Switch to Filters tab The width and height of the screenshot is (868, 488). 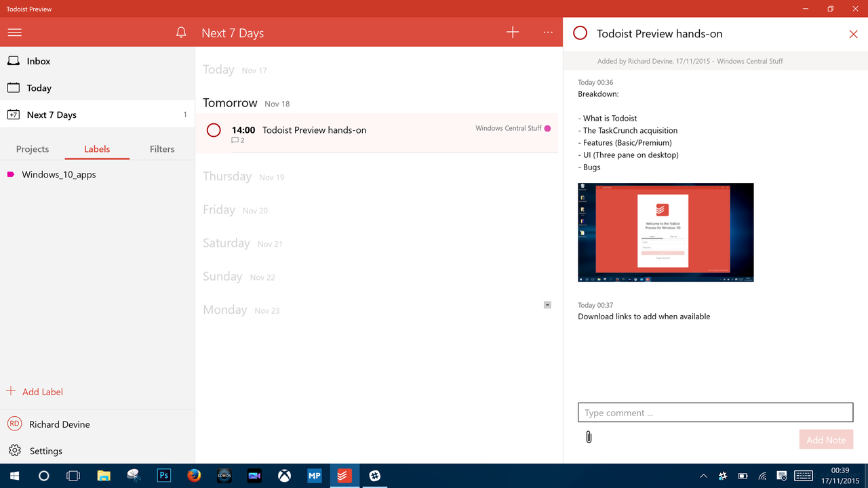(162, 149)
